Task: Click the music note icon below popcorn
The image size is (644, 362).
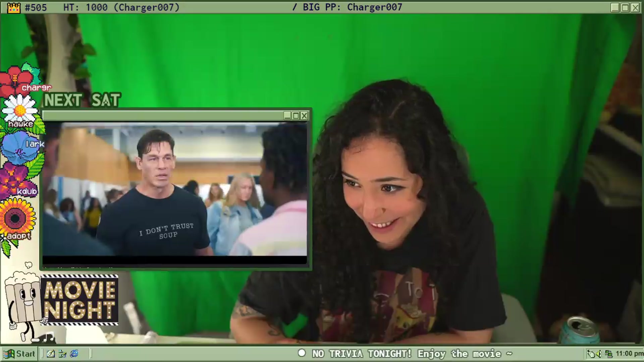Action: [49, 337]
